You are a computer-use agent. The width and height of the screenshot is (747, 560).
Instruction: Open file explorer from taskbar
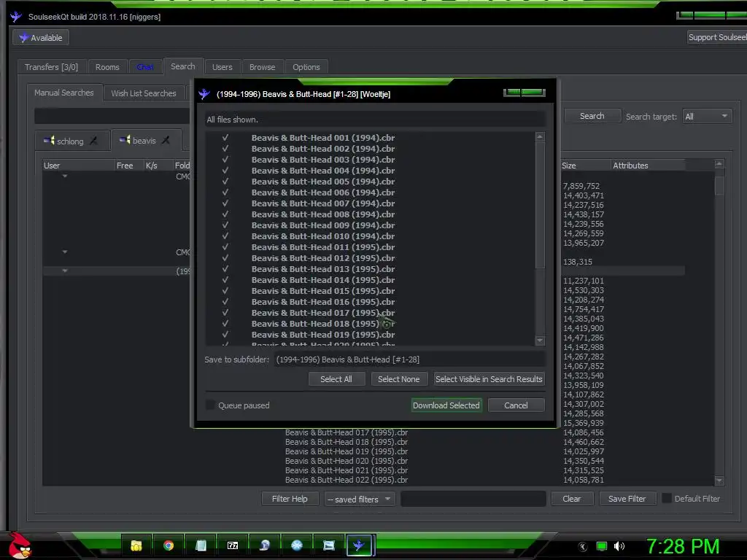(136, 545)
